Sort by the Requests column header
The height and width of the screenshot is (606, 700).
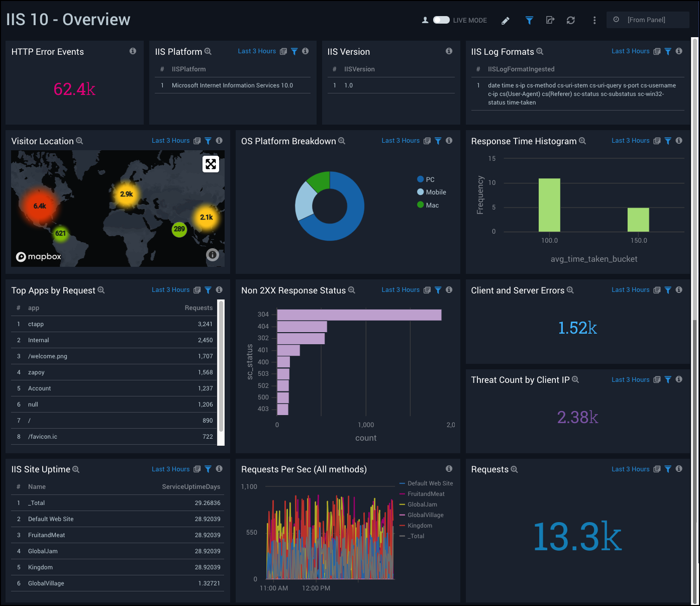[198, 308]
